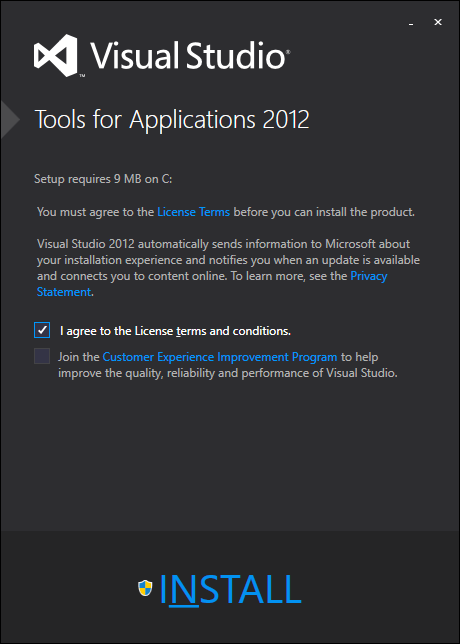The image size is (460, 644).
Task: Click the 'Visual Studio' wordmark text
Action: tap(188, 55)
